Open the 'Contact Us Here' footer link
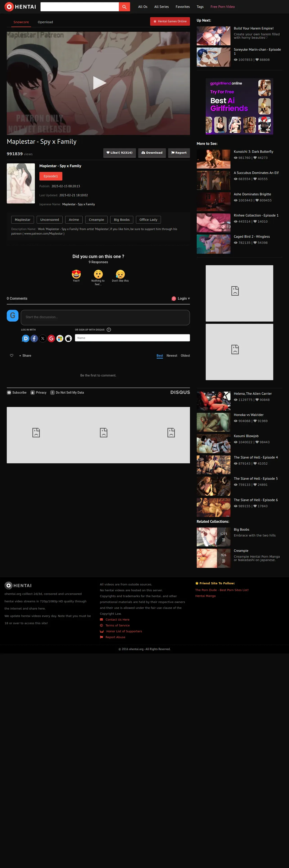Viewport: 289px width, 868px height. (117, 619)
